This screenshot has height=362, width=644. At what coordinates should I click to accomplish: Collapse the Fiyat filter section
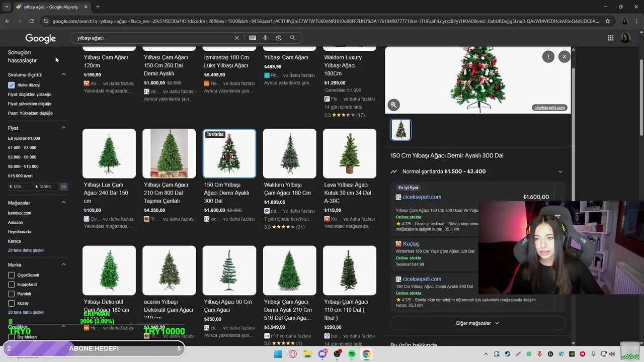(x=63, y=128)
